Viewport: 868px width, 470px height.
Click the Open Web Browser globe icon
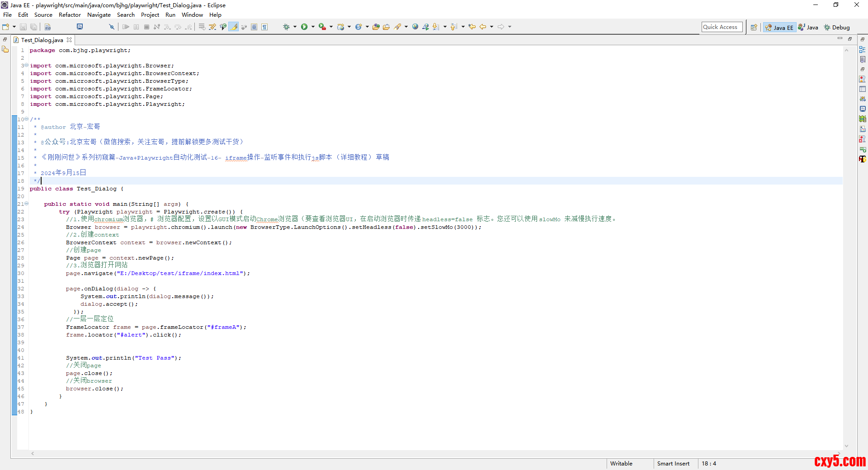tap(415, 27)
